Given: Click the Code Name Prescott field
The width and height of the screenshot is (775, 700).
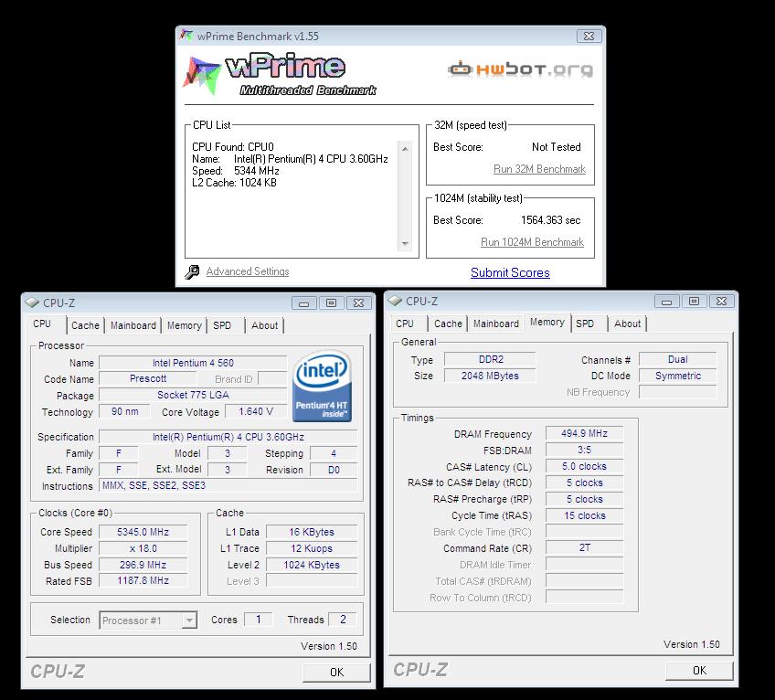Looking at the screenshot, I should click(x=148, y=378).
